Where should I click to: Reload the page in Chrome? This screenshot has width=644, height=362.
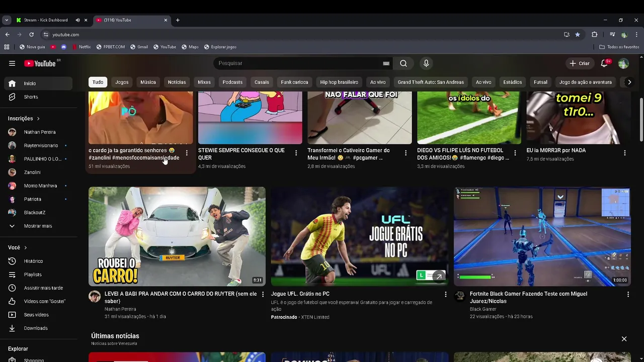tap(31, 35)
